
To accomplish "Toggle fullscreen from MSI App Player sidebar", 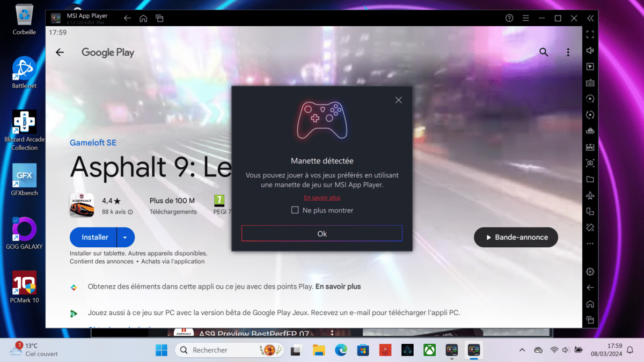I will [x=590, y=34].
